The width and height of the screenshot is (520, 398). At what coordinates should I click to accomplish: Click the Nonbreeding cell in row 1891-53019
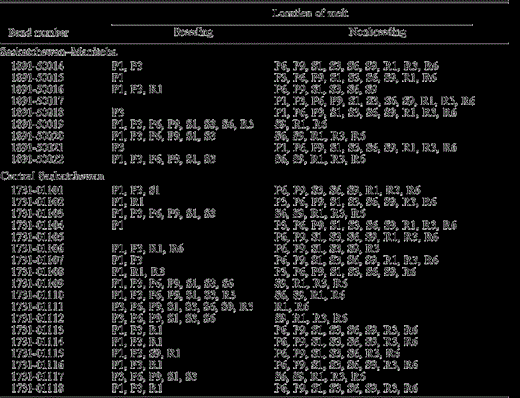(x=300, y=124)
